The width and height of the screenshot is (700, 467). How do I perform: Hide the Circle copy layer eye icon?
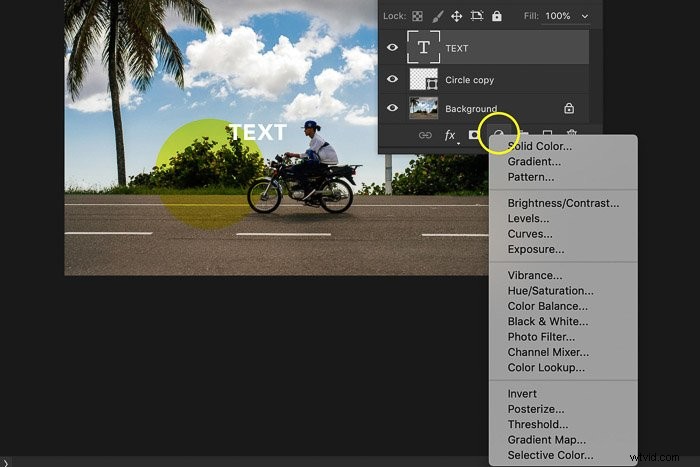(x=392, y=79)
